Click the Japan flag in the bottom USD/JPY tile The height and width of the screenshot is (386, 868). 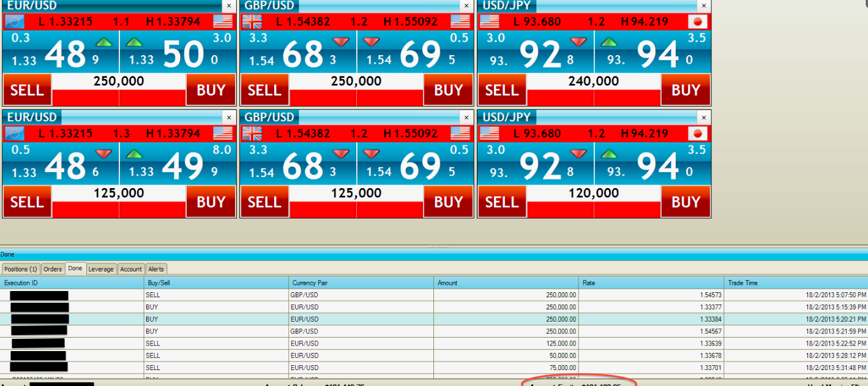tap(698, 134)
